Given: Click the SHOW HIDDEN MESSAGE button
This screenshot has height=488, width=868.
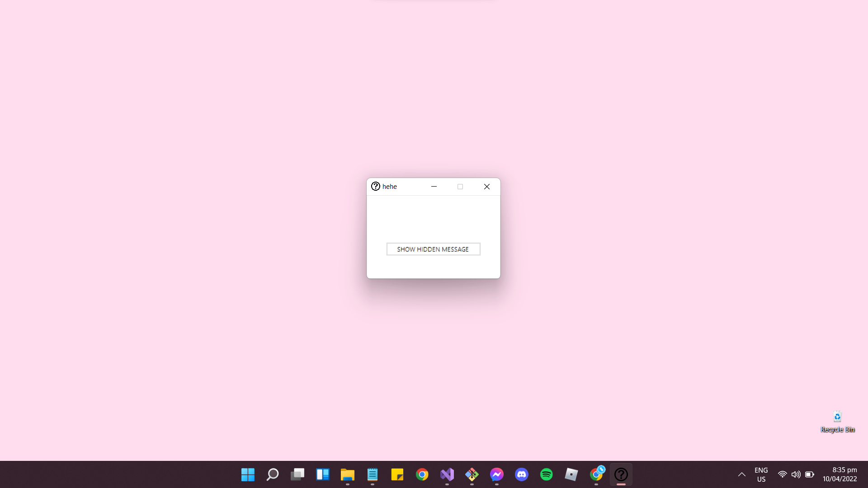Looking at the screenshot, I should click(433, 249).
